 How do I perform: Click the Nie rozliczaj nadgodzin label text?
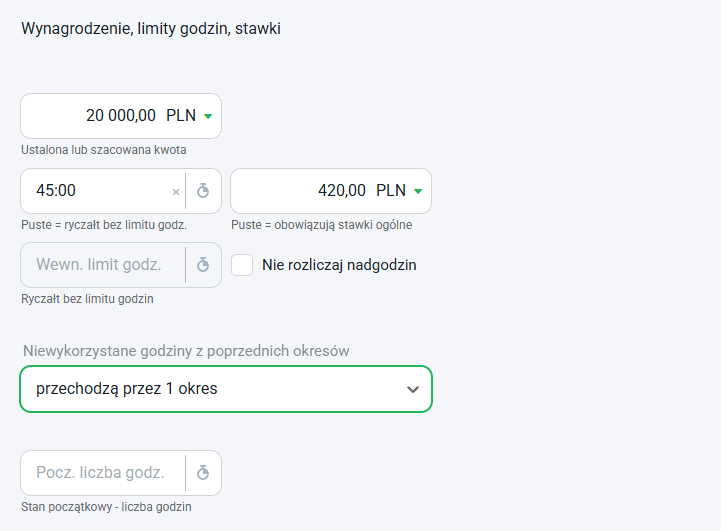(339, 265)
